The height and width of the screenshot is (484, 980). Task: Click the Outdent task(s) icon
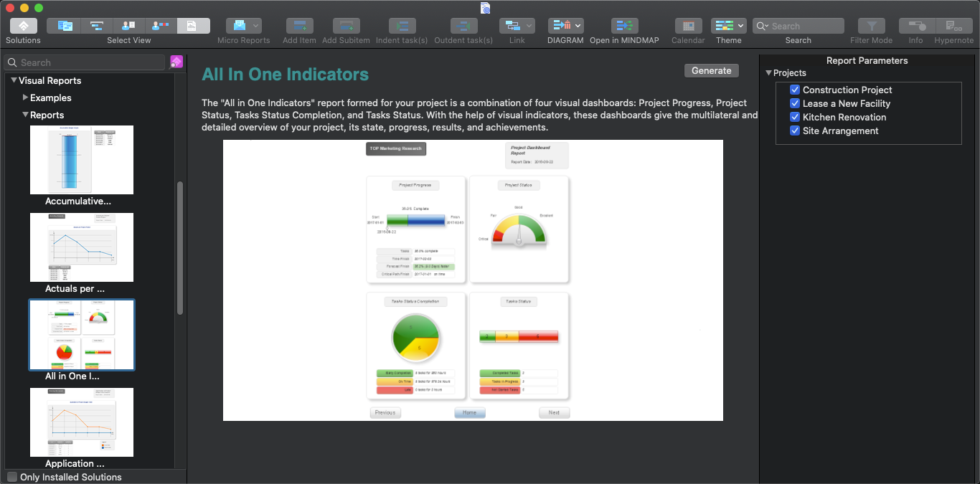tap(463, 26)
